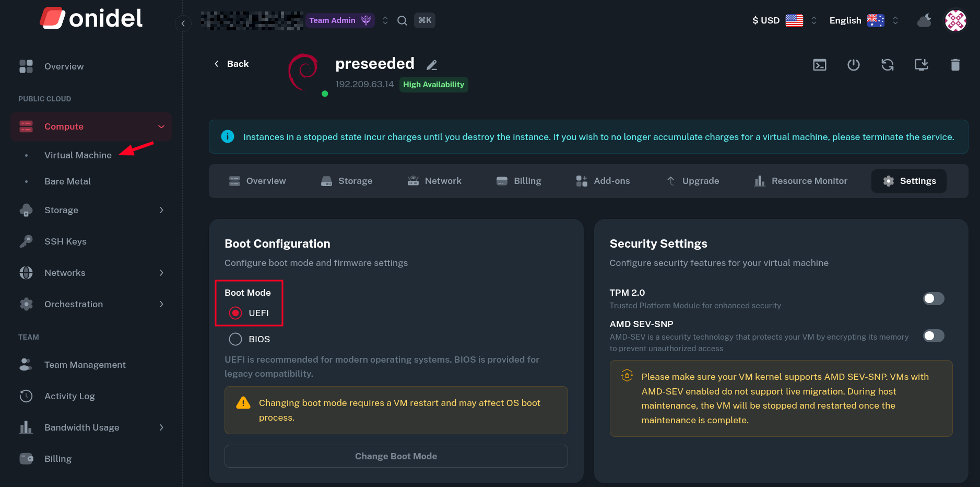Click the power button icon

[x=854, y=65]
